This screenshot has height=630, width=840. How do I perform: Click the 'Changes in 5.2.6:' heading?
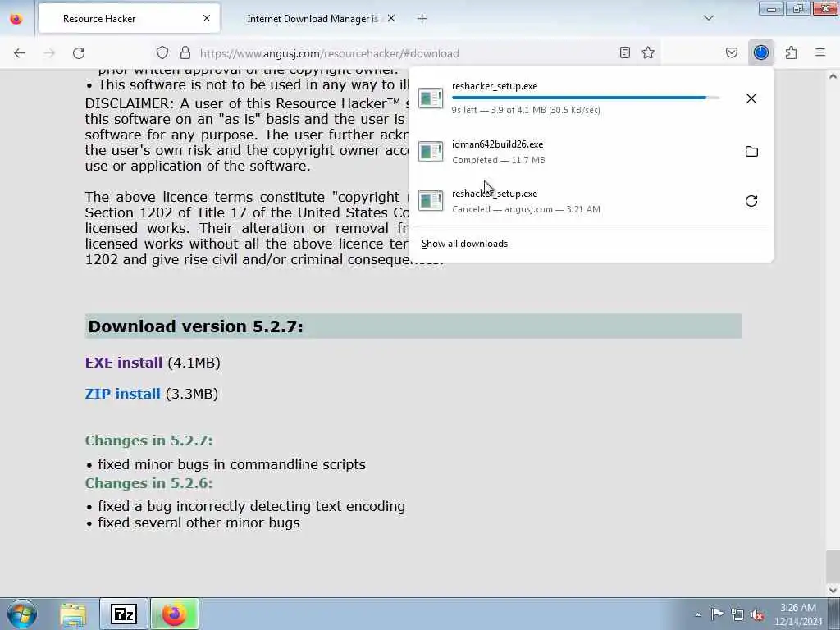click(x=149, y=482)
